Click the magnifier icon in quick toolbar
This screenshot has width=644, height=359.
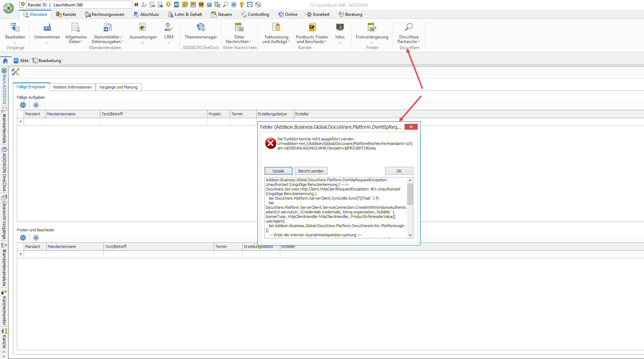[225, 5]
